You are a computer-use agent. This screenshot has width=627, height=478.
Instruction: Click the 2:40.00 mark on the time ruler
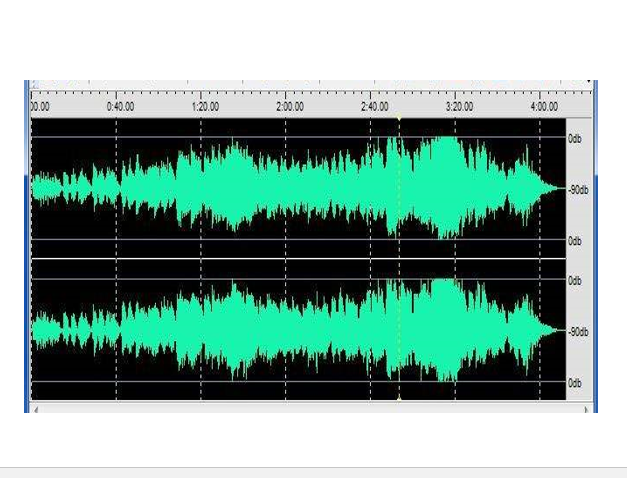coord(375,107)
